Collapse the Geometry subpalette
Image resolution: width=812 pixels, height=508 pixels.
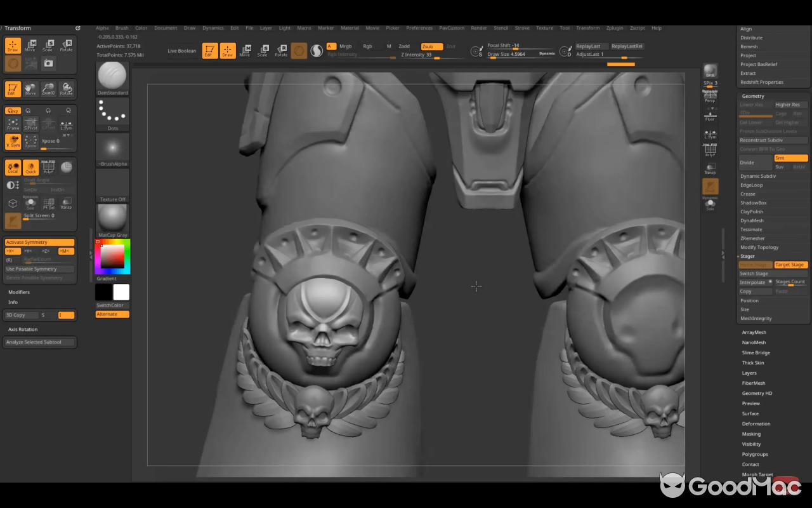752,96
